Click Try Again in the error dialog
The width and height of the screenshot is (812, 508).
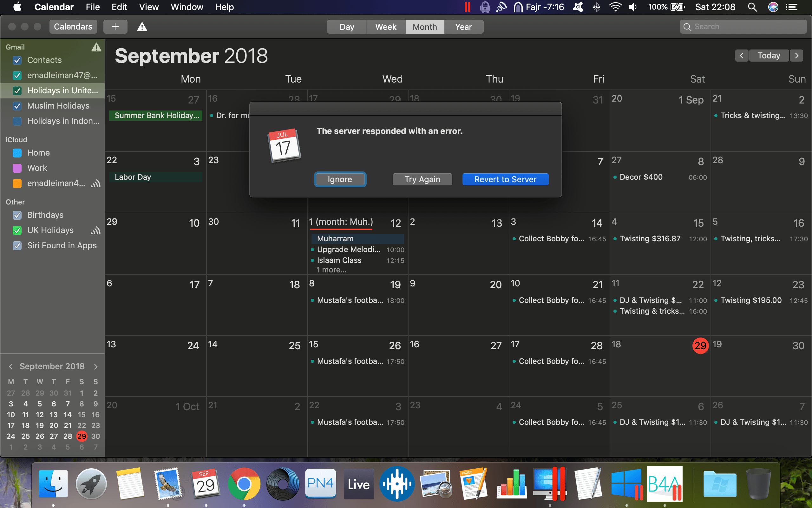point(422,179)
